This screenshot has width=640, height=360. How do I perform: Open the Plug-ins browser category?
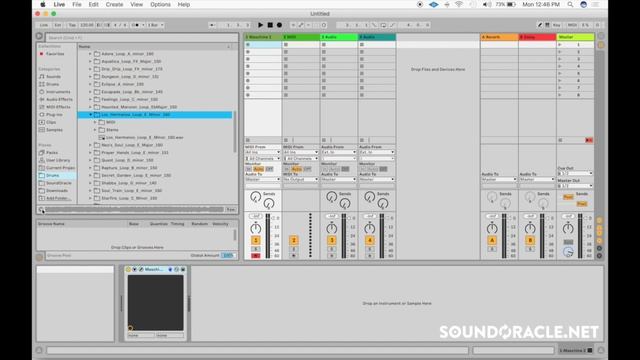(54, 115)
